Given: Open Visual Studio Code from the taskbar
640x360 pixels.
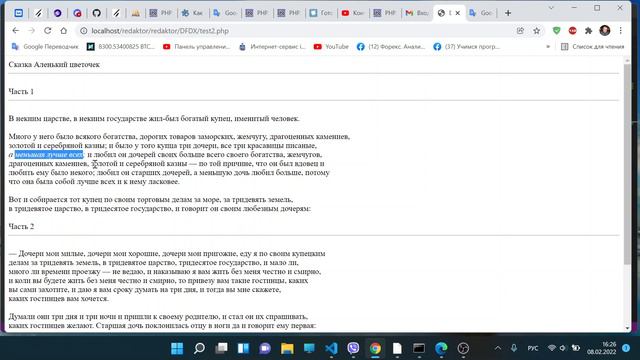Looking at the screenshot, I should [331, 348].
